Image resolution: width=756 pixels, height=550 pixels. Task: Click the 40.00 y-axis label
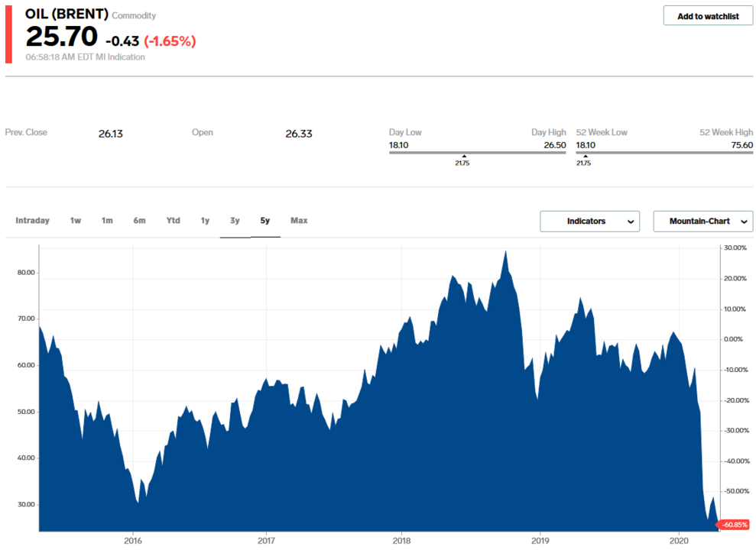[x=26, y=458]
